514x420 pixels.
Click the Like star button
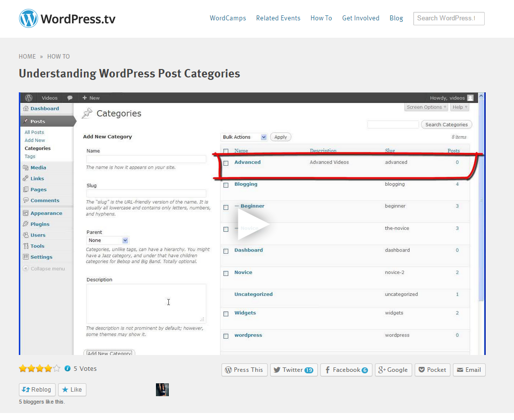click(72, 390)
